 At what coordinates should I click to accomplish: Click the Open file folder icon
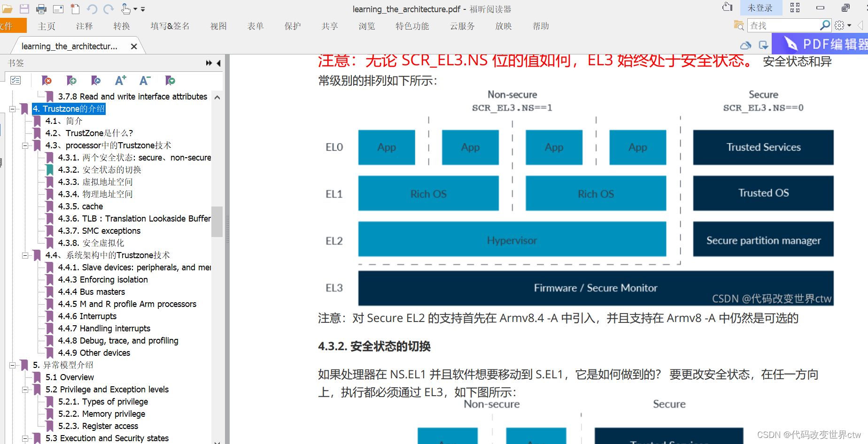(7, 9)
